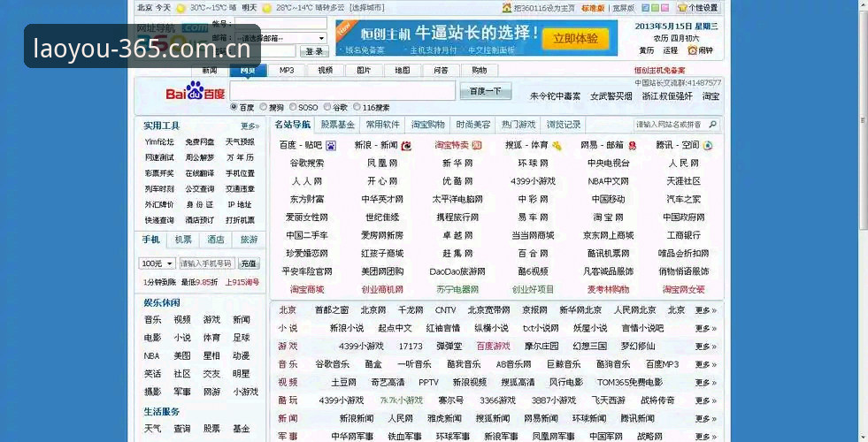Screen dimensions: 868x442
Task: Click the 百度一下 search button
Action: [486, 91]
